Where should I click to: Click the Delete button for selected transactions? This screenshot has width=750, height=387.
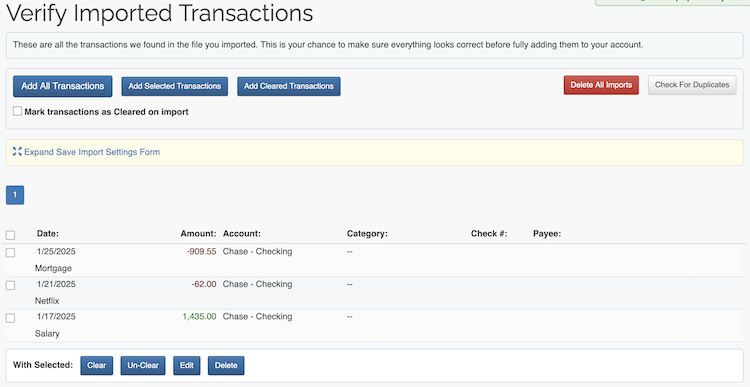click(x=226, y=365)
